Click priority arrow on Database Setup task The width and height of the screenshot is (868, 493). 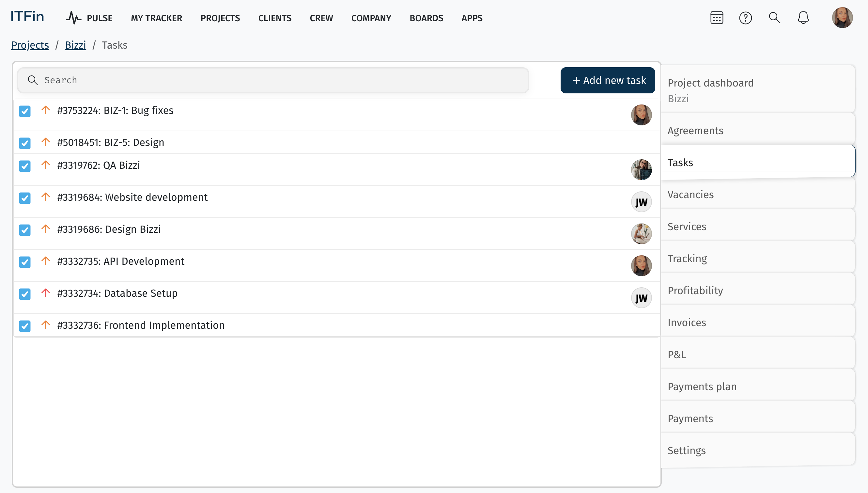coord(46,293)
